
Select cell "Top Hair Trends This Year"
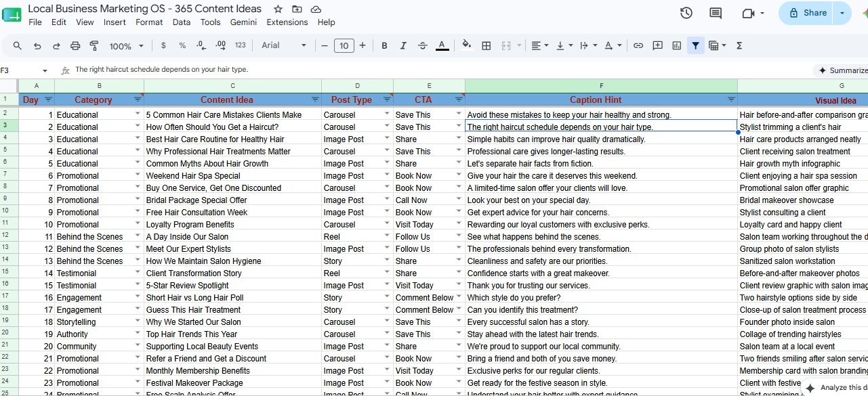coord(232,334)
